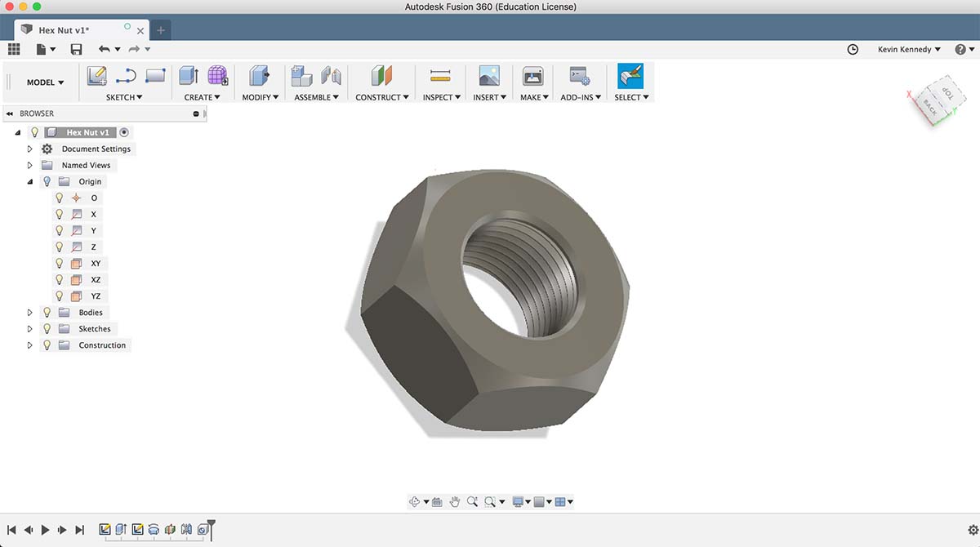Screen dimensions: 980x547
Task: Open the data panel grid icon
Action: click(13, 49)
